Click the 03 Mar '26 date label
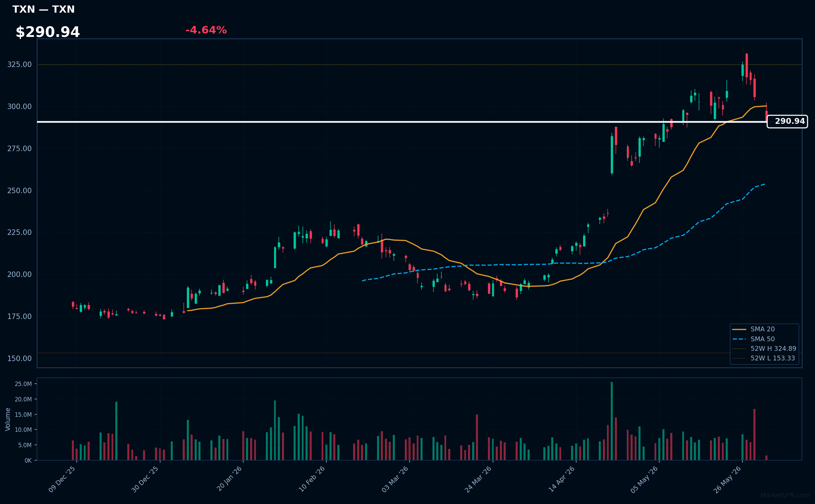This screenshot has width=815, height=504. (395, 479)
